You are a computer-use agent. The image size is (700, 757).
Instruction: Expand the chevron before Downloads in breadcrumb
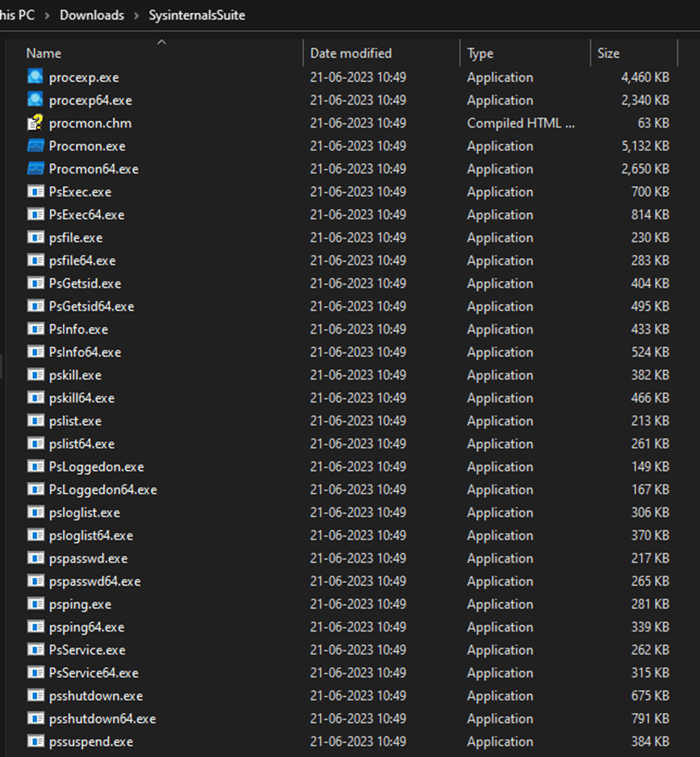click(x=47, y=16)
